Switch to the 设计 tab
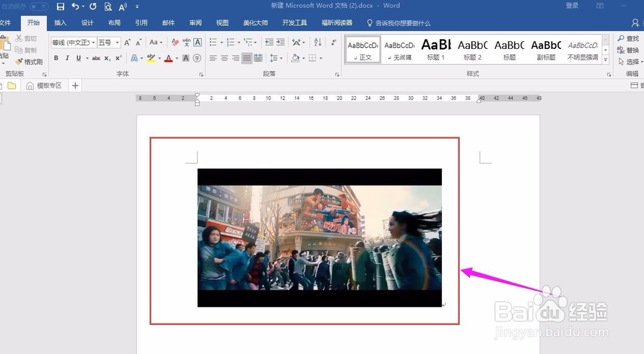Image resolution: width=644 pixels, height=354 pixels. point(87,23)
